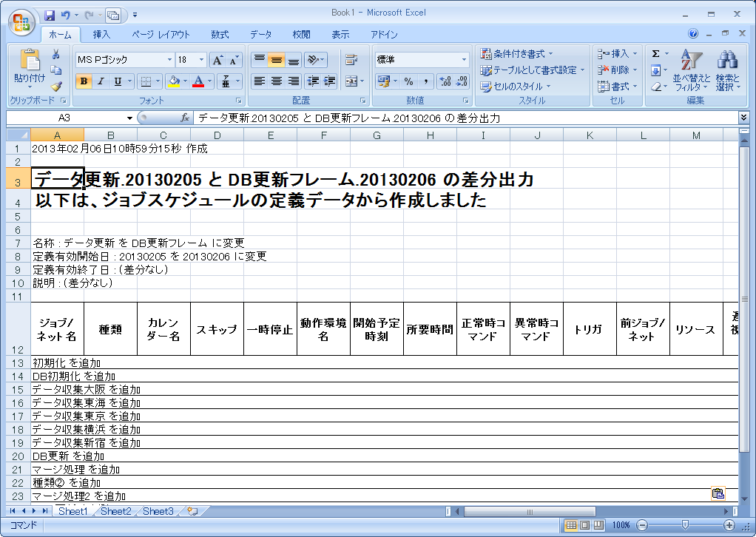Apply percent style
Screen dimensions: 756x537
(x=409, y=81)
